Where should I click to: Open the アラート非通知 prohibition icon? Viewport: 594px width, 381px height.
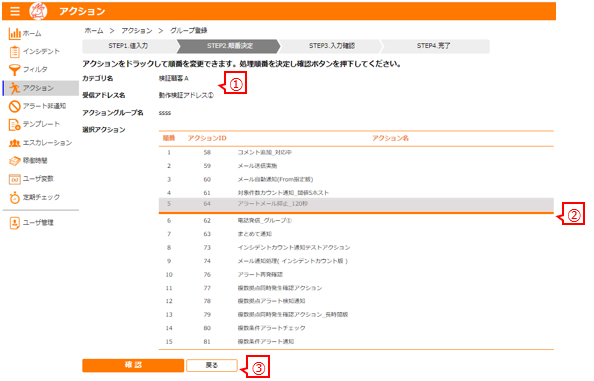click(x=14, y=106)
